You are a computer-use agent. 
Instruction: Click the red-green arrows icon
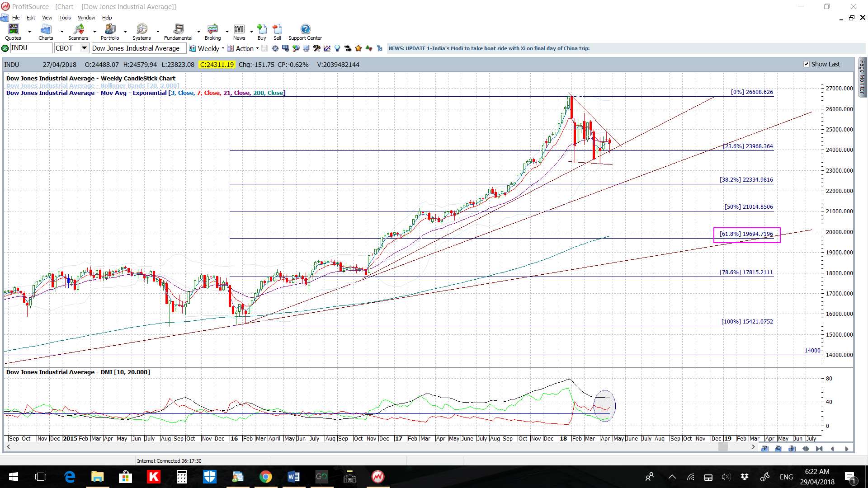(x=369, y=48)
